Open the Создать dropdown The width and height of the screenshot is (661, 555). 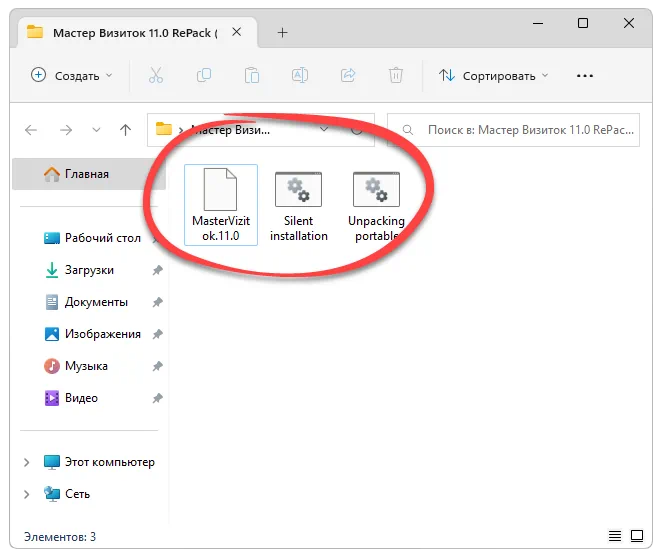click(x=72, y=75)
